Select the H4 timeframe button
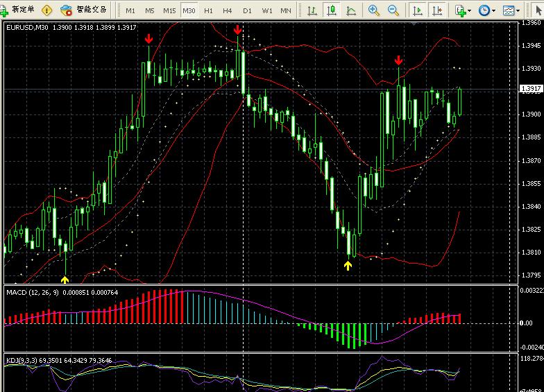The width and height of the screenshot is (544, 392). [228, 11]
